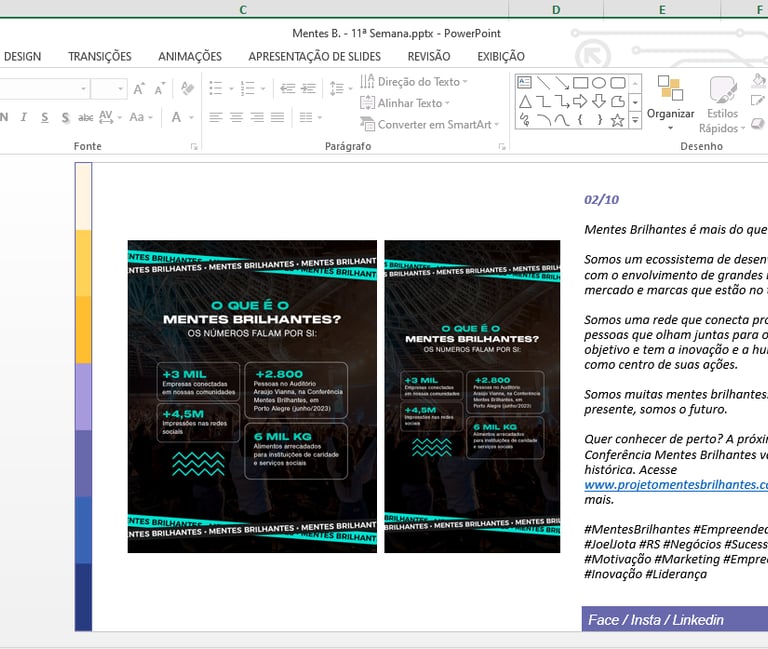Click the Increase Indent icon
Image resolution: width=768 pixels, height=649 pixels.
point(310,87)
